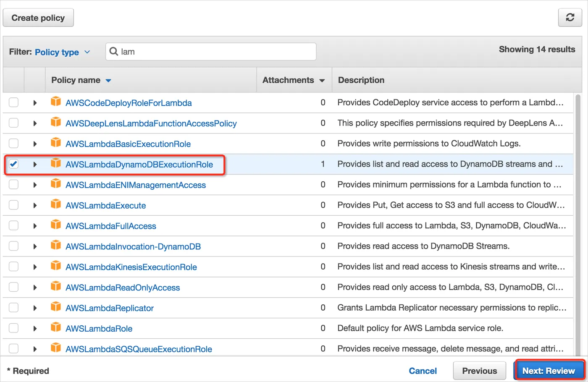Expand the AWSLambdaRole row triangle
588x382 pixels.
[x=35, y=329]
